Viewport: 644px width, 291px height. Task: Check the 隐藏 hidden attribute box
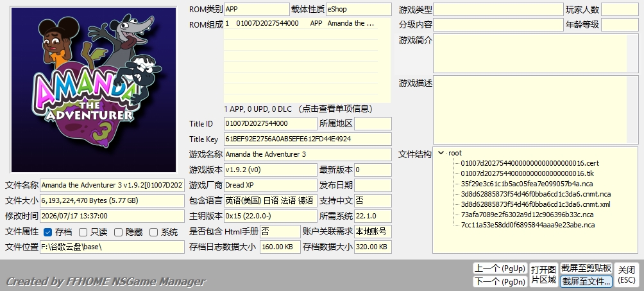pos(118,233)
